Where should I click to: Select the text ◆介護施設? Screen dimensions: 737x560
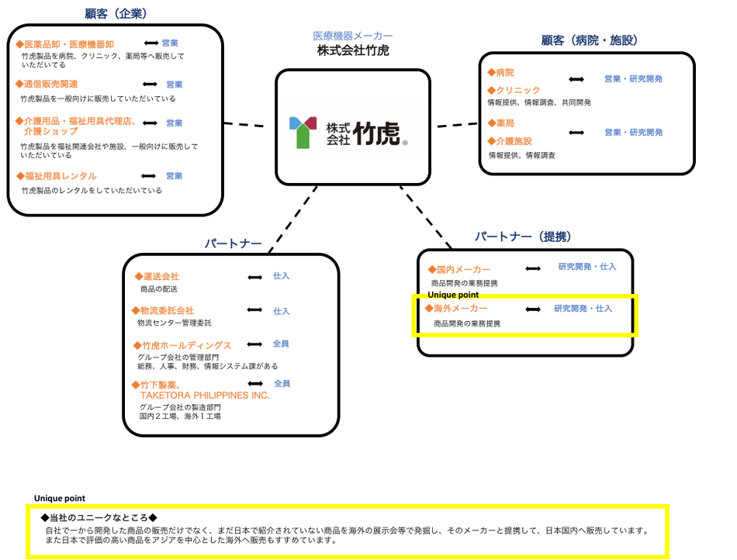(510, 141)
